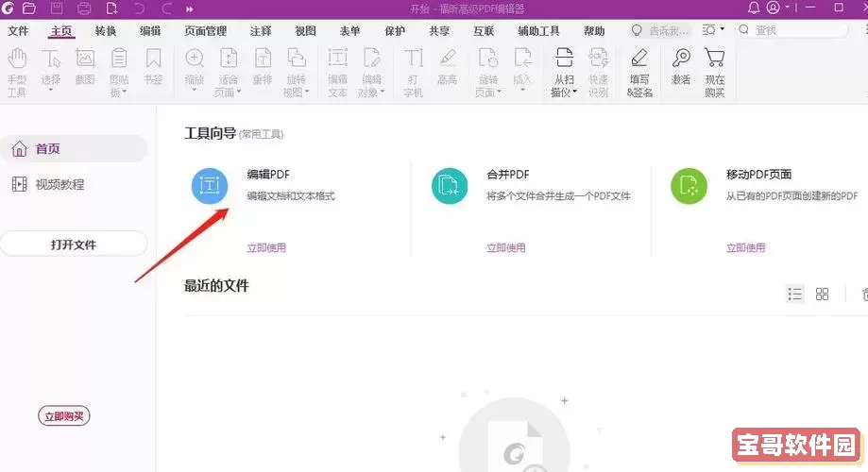Click the print icon in title bar
The image size is (868, 472).
[x=84, y=8]
